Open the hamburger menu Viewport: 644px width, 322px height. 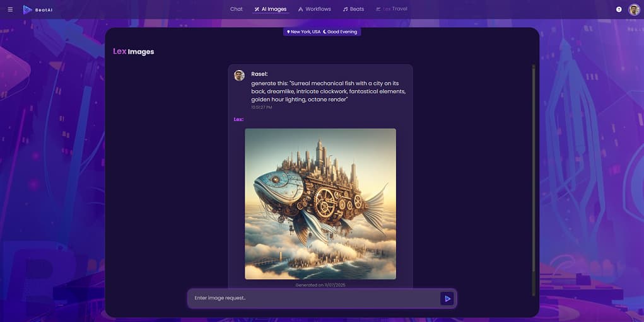click(10, 9)
